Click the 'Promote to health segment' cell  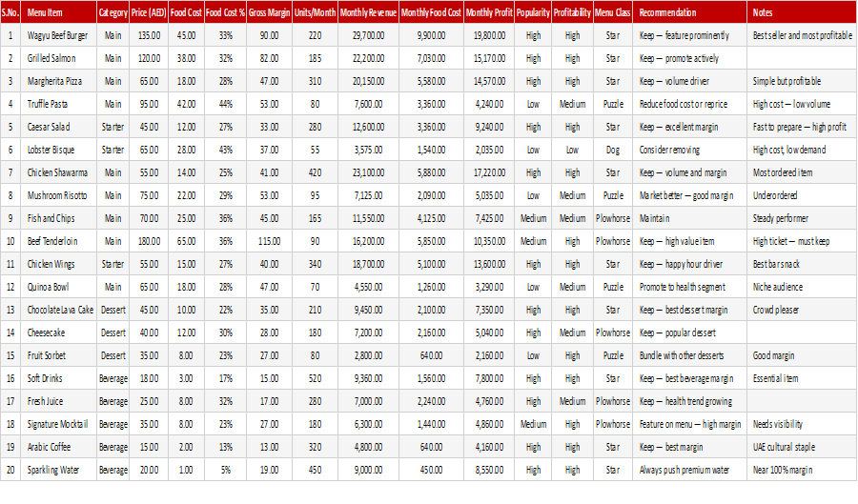pos(689,287)
